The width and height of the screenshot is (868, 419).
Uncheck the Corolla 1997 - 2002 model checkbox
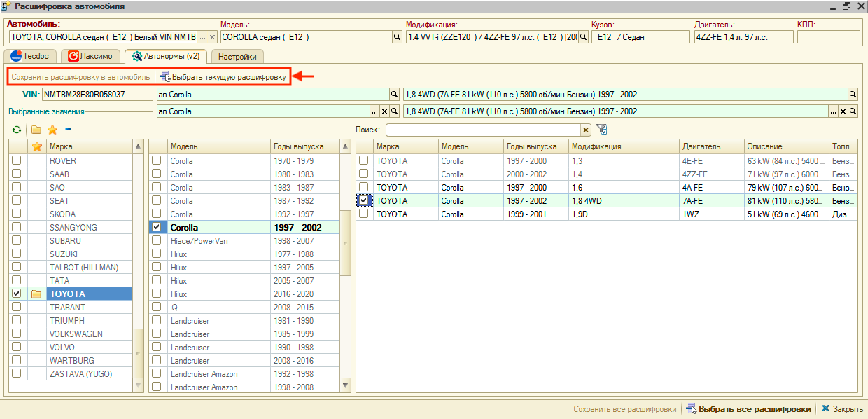click(x=157, y=228)
